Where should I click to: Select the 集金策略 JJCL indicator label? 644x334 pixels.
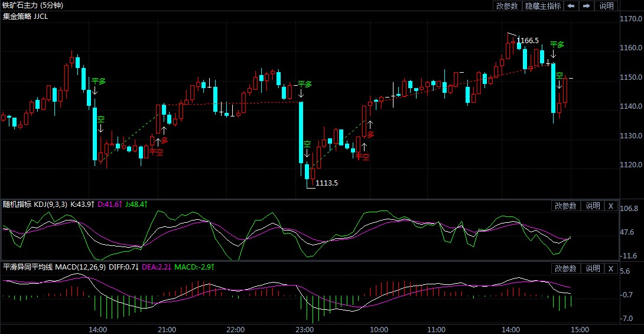click(25, 16)
